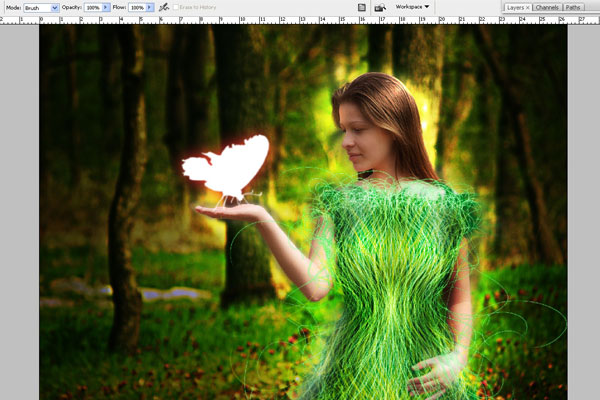Open the Flow slider arrow
This screenshot has height=400, width=600.
click(x=150, y=7)
